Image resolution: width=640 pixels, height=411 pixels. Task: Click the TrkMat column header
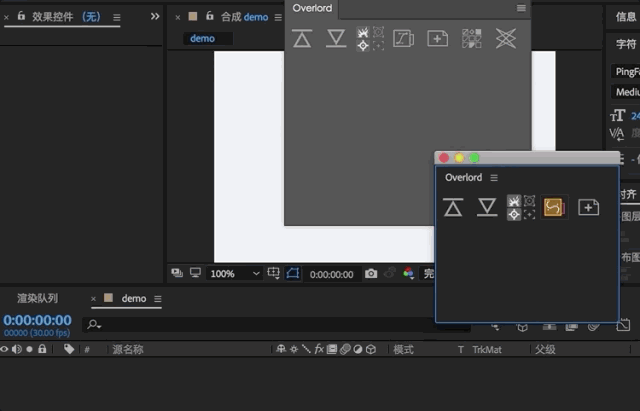[x=487, y=350]
